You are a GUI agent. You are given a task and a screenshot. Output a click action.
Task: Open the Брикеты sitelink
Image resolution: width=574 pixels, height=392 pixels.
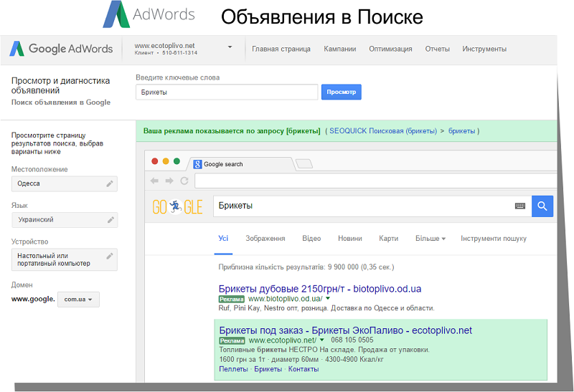click(268, 369)
